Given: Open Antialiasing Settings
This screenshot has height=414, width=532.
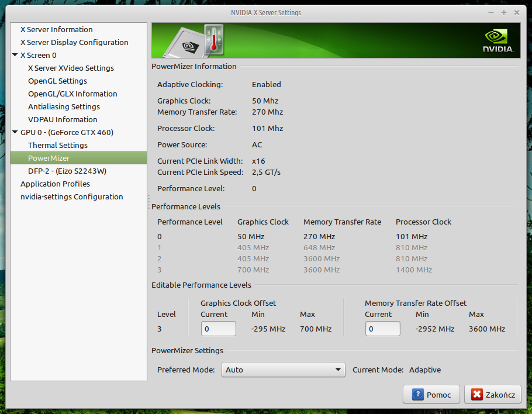Looking at the screenshot, I should (x=64, y=107).
